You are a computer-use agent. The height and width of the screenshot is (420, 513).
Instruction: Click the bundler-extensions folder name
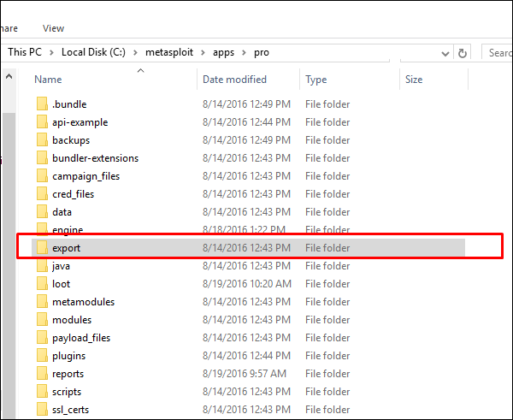click(95, 158)
